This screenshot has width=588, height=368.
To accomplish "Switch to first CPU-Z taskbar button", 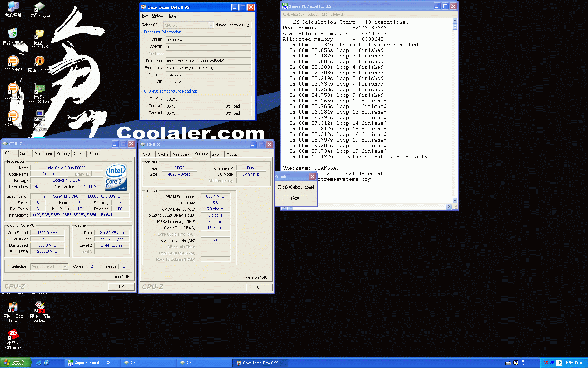I will [148, 363].
